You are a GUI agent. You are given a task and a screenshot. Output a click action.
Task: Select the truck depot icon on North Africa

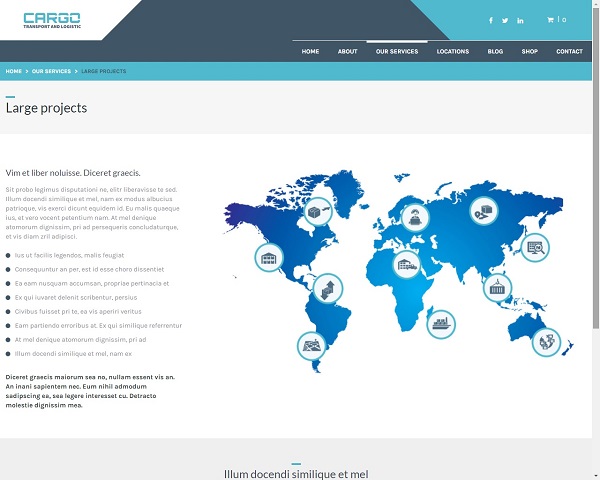(407, 265)
